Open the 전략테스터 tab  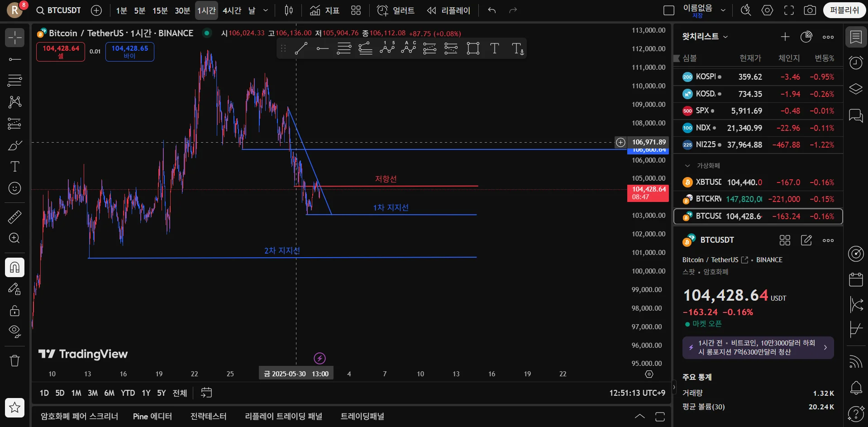(208, 417)
